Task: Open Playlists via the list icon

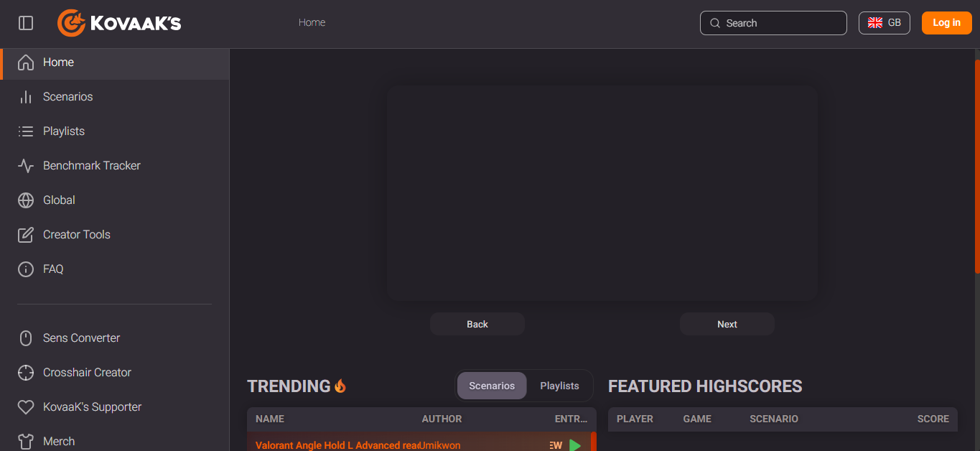Action: pyautogui.click(x=26, y=131)
